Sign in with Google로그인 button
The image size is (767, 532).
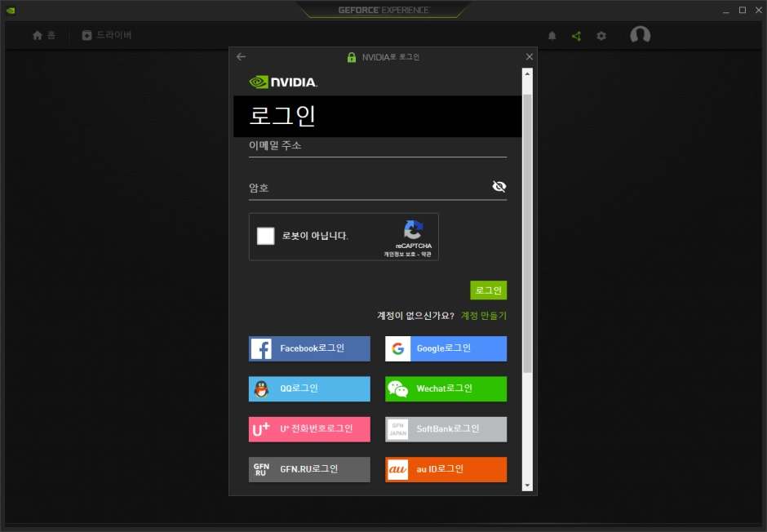[x=446, y=348]
